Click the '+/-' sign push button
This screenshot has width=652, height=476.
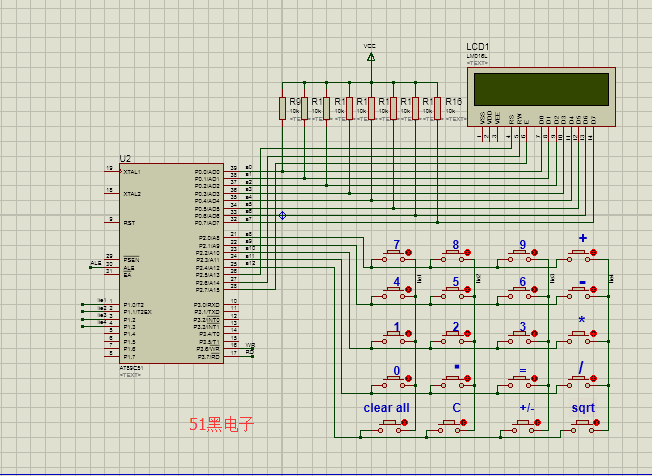pyautogui.click(x=521, y=424)
